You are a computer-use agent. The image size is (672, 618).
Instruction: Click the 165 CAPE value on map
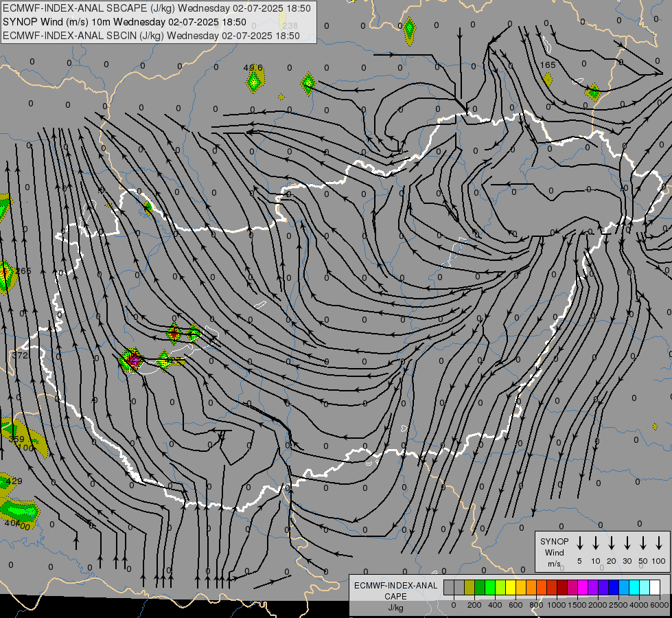pyautogui.click(x=548, y=65)
